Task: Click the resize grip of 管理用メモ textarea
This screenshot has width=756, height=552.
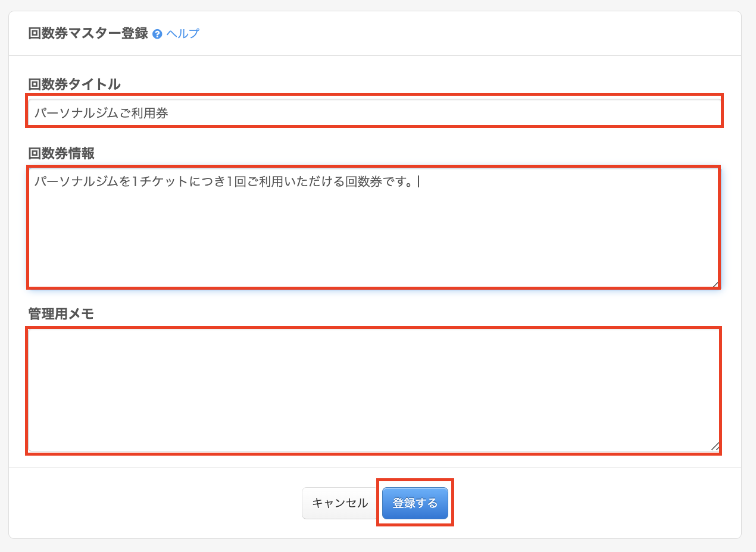Action: 715,446
